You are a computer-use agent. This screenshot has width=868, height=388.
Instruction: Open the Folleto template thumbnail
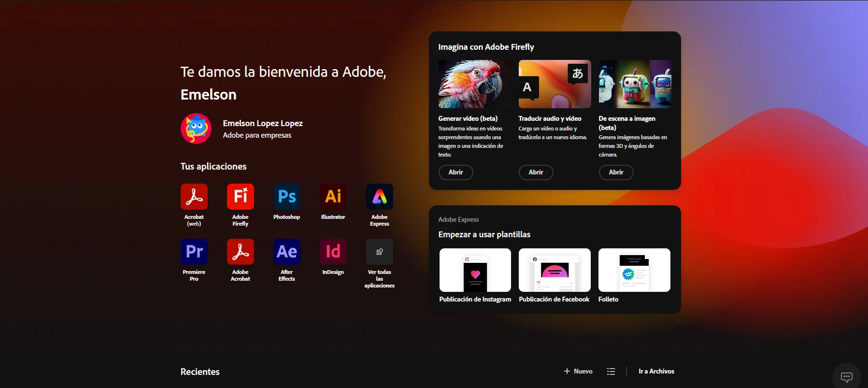coord(634,270)
